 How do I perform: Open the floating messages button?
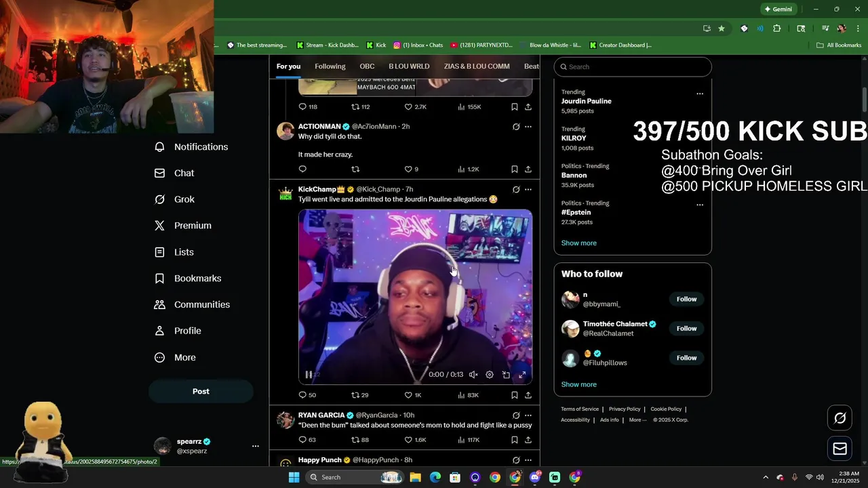point(840,449)
